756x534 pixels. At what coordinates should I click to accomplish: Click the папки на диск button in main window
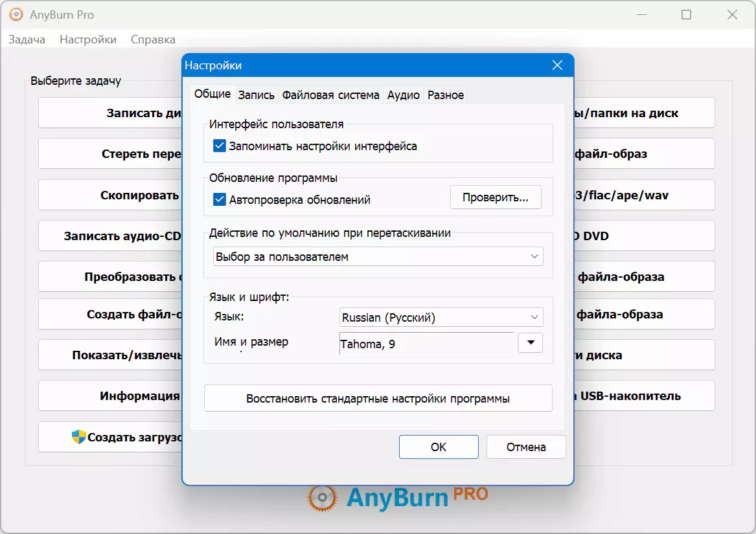(644, 113)
